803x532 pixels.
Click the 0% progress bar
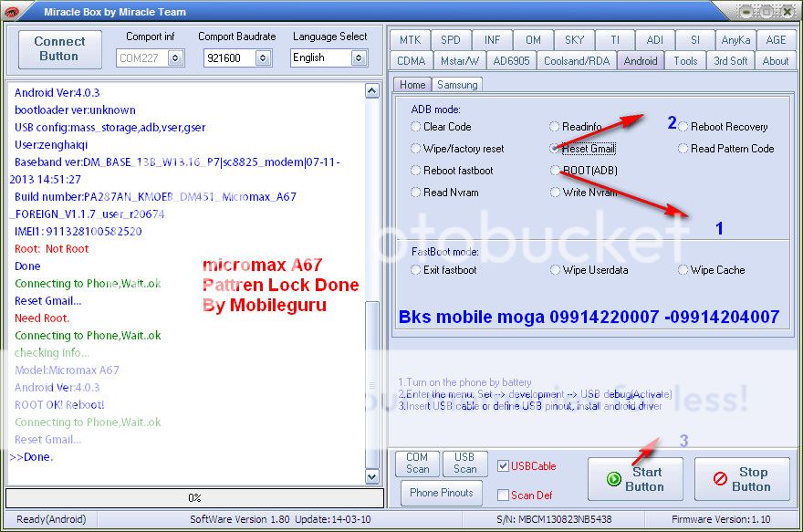pos(194,497)
